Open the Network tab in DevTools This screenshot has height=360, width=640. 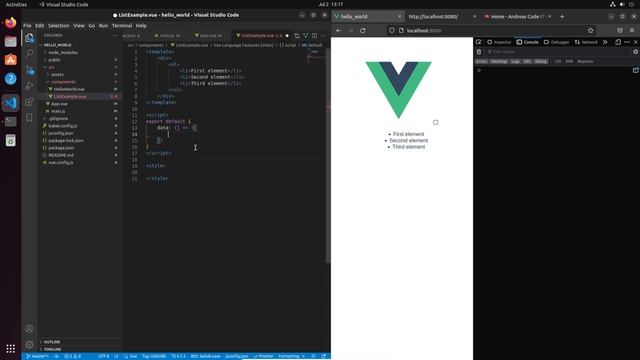[x=586, y=42]
